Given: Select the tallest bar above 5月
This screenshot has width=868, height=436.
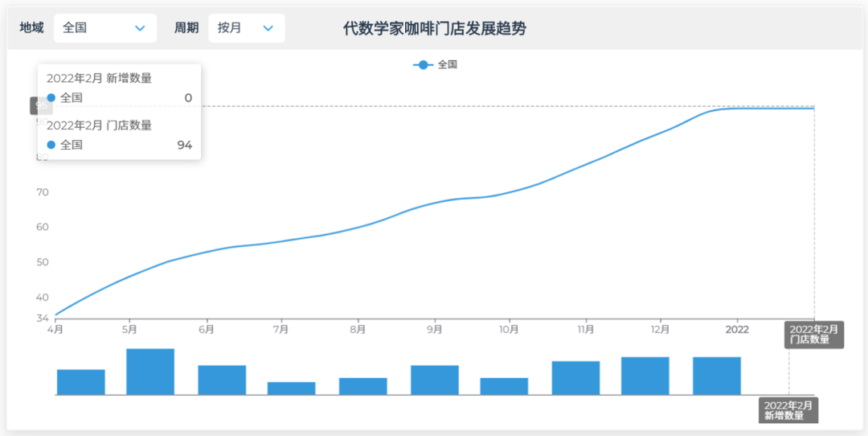Looking at the screenshot, I should point(150,372).
